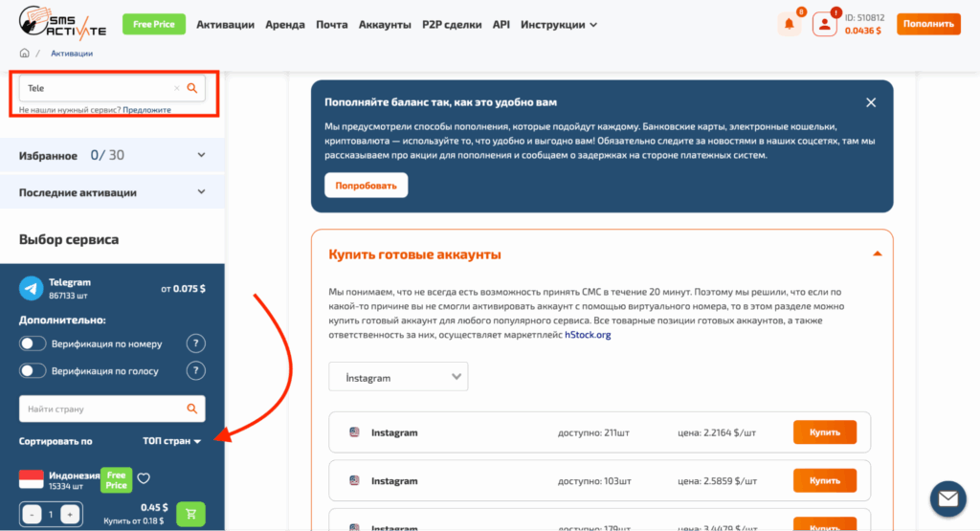Add Индонезия number to cart
980x531 pixels.
[x=190, y=514]
